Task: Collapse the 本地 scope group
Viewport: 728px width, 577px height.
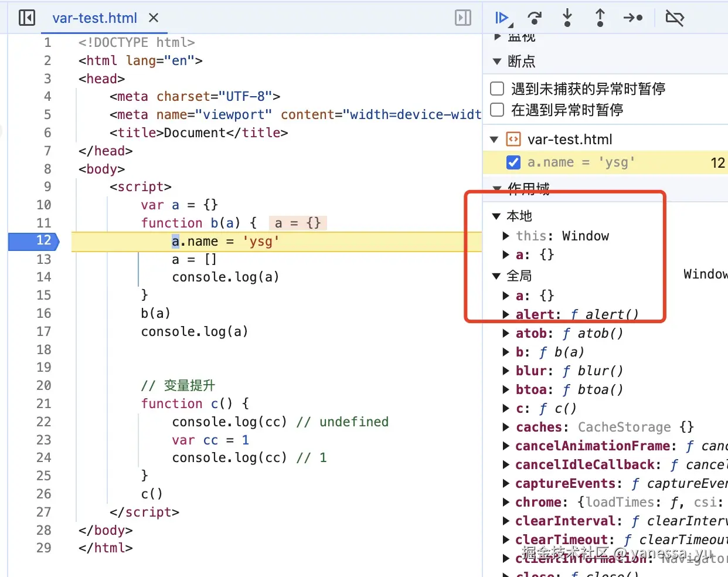Action: coord(496,216)
